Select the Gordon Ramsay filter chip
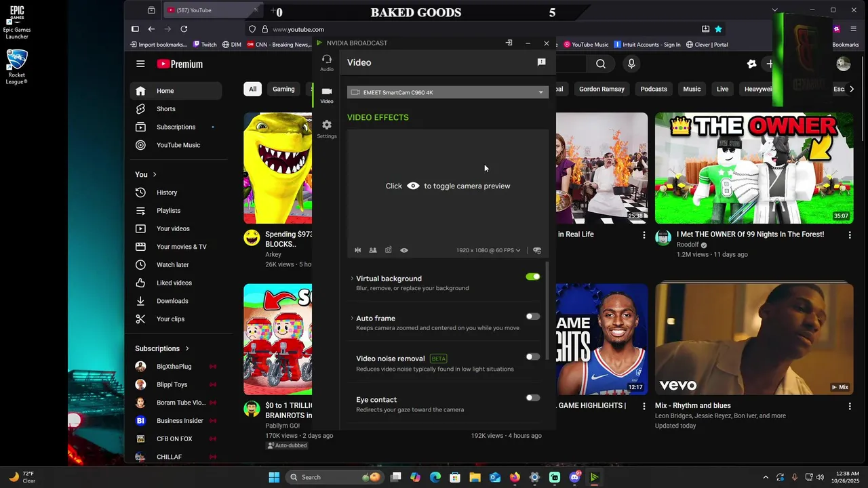The height and width of the screenshot is (488, 868). point(601,89)
